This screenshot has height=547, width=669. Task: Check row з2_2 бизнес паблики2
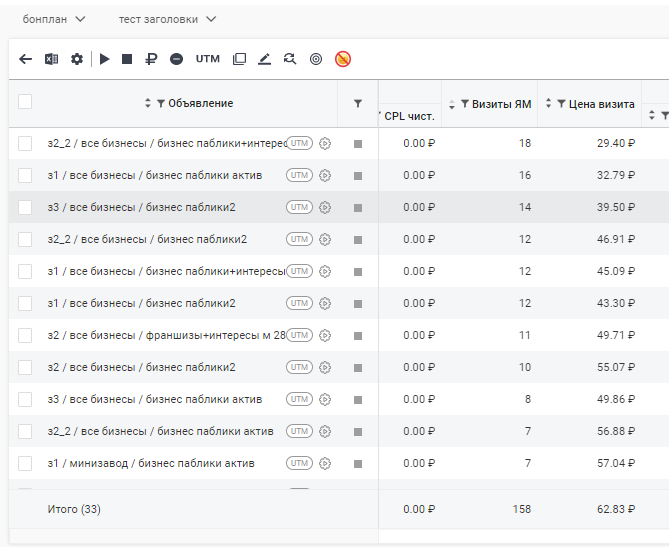click(x=25, y=239)
